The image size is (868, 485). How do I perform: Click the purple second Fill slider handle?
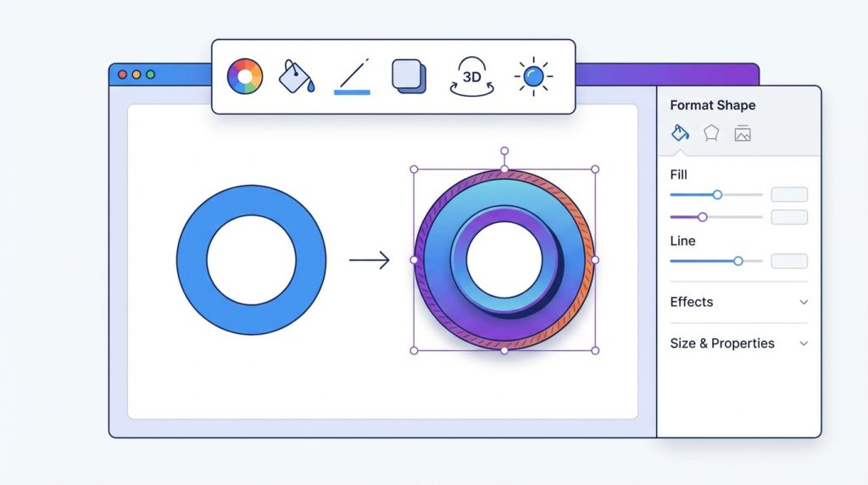(702, 217)
